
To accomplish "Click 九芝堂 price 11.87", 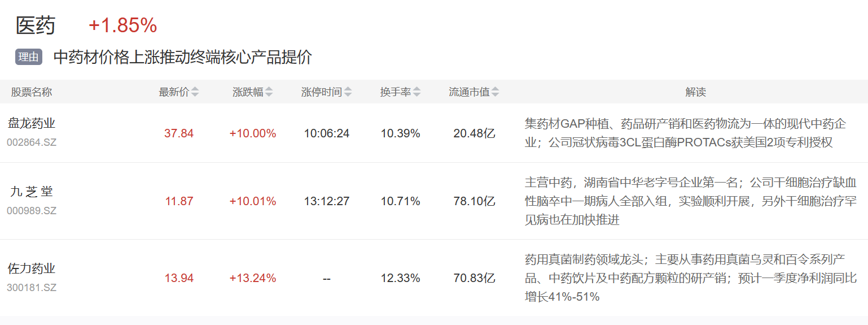I will [x=179, y=201].
